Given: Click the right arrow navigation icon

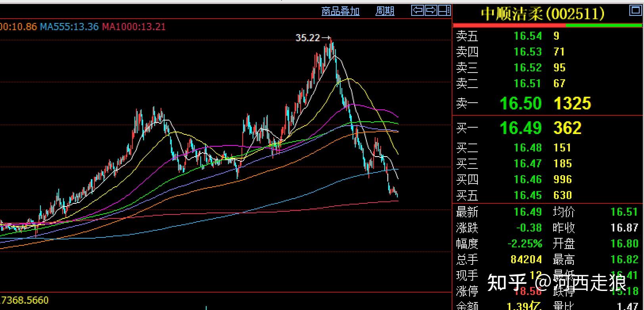Looking at the screenshot, I should click(x=431, y=10).
